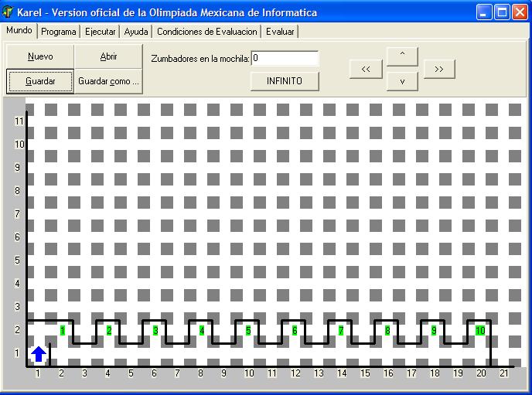This screenshot has width=532, height=395.
Task: Select the green beeper labeled 8
Action: click(387, 330)
